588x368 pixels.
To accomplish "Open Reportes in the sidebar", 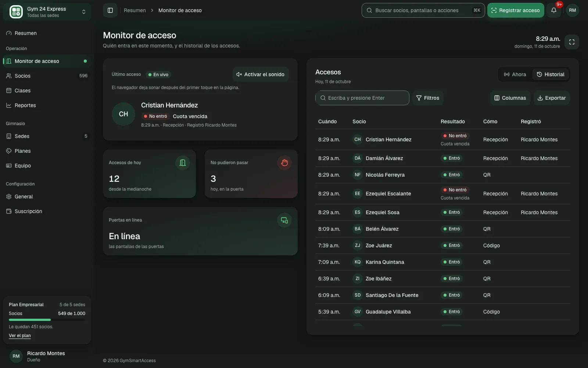I will [47, 105].
